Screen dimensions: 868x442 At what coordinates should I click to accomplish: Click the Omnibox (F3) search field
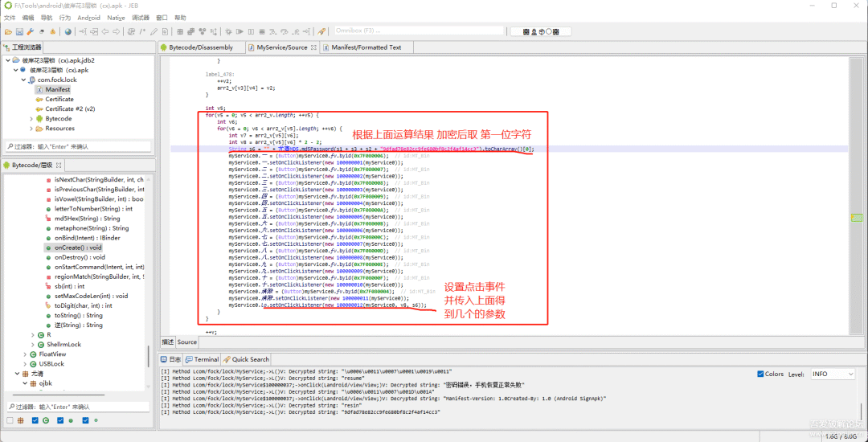(x=419, y=31)
